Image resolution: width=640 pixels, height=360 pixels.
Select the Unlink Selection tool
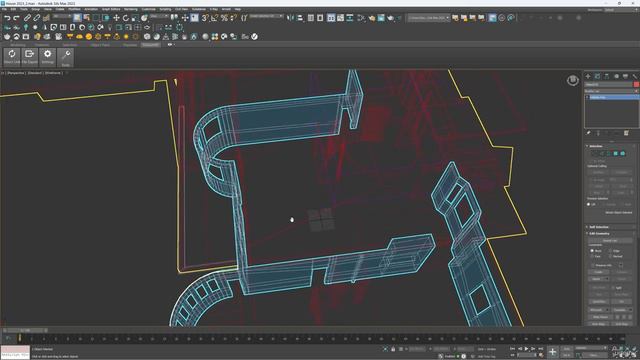[x=37, y=18]
